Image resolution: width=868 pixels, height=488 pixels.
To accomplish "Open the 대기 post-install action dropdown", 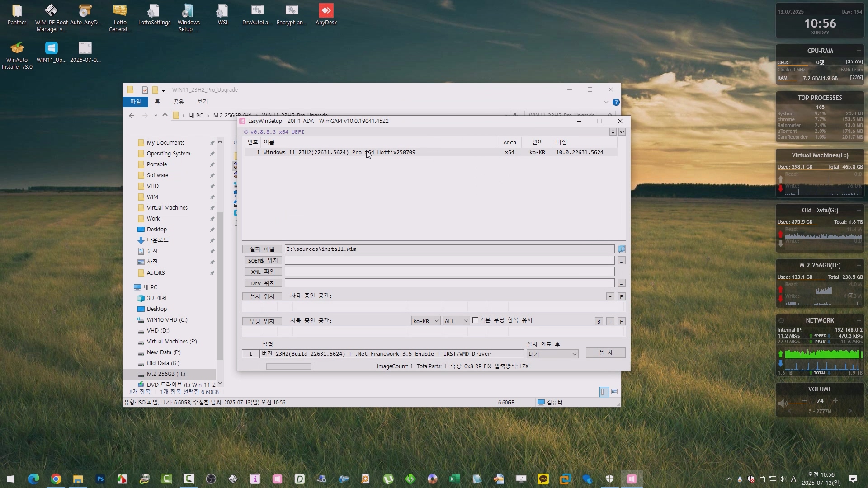I will [552, 354].
